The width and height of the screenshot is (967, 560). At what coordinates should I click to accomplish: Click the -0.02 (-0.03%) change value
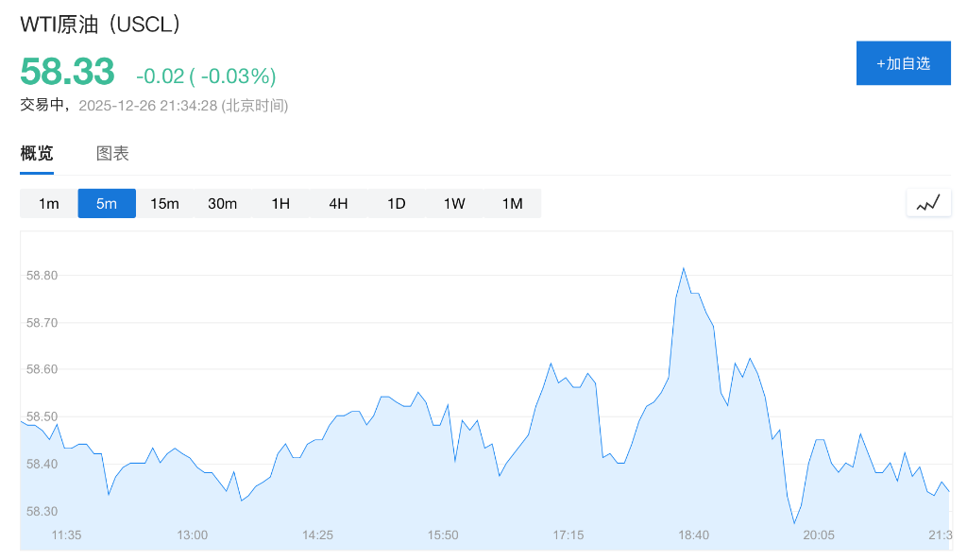point(206,76)
